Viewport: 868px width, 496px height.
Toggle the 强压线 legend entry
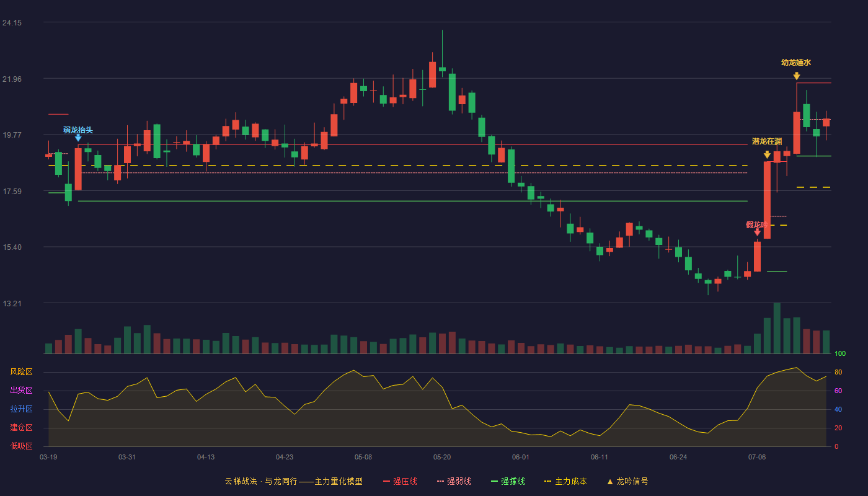pos(400,482)
